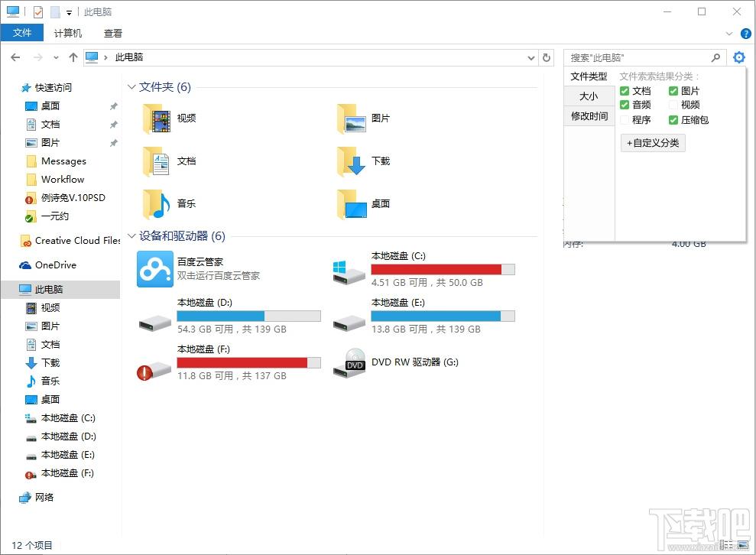756x555 pixels.
Task: Select 此电脑 in navigation pane
Action: pos(60,289)
